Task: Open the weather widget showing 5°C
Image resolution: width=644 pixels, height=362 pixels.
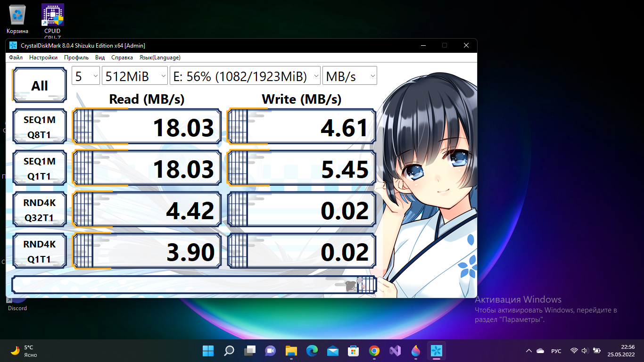Action: 24,351
